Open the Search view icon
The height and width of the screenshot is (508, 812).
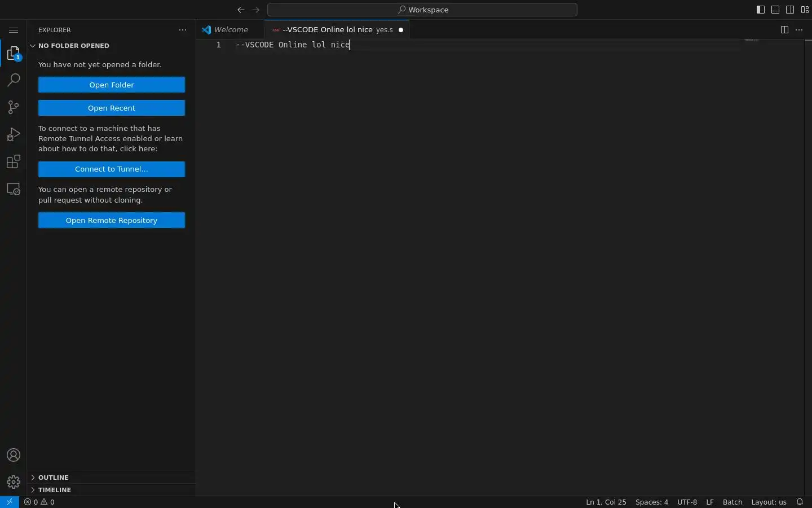(x=14, y=80)
